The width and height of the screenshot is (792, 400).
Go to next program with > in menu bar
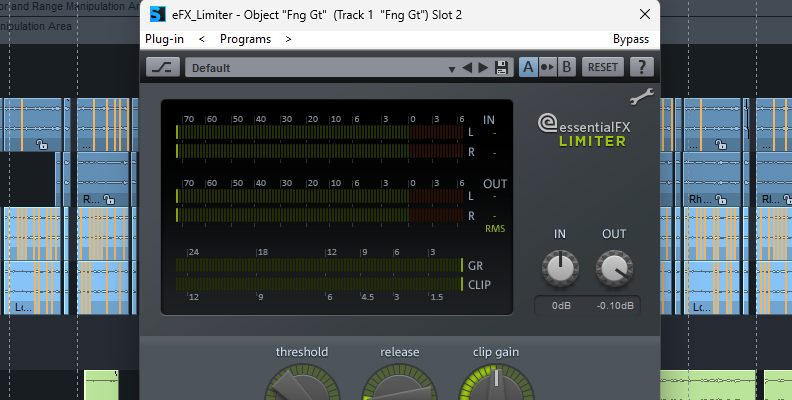pyautogui.click(x=288, y=39)
